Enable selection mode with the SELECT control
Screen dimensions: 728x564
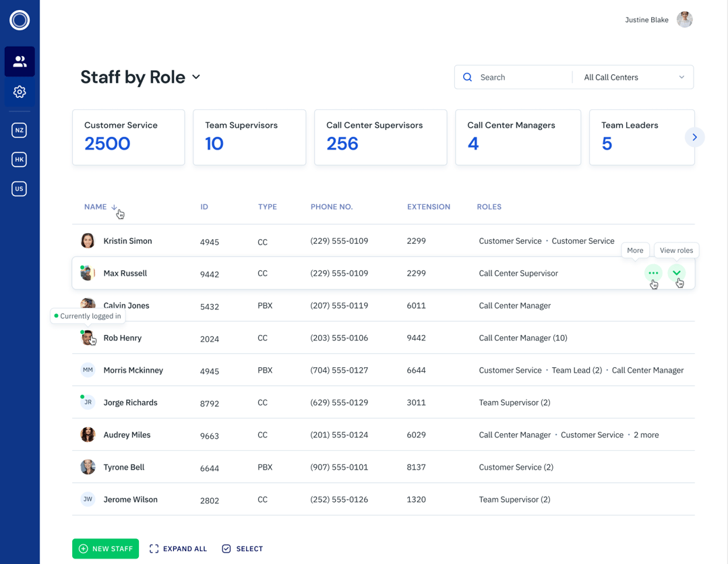(x=242, y=549)
